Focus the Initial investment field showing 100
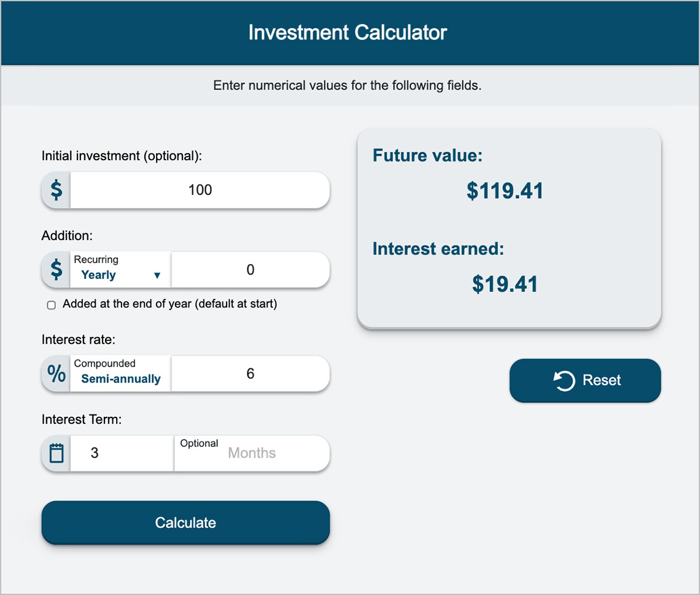Viewport: 700px width, 595px height. (200, 190)
